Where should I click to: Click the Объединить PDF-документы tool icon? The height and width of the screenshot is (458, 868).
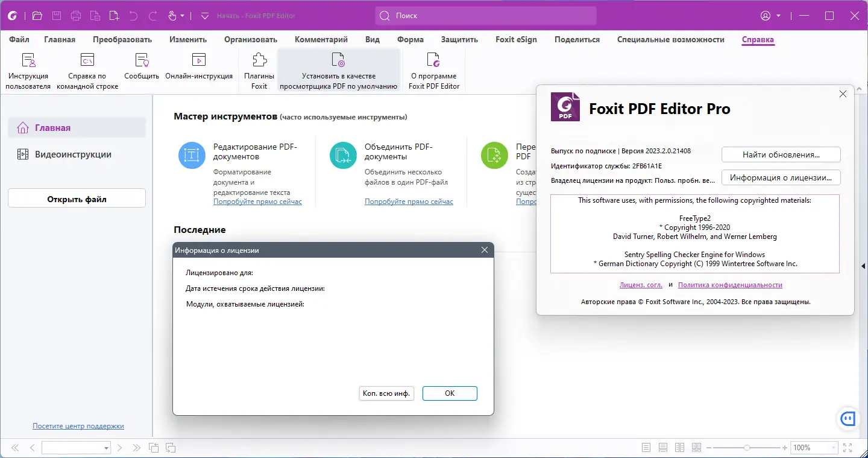[344, 155]
